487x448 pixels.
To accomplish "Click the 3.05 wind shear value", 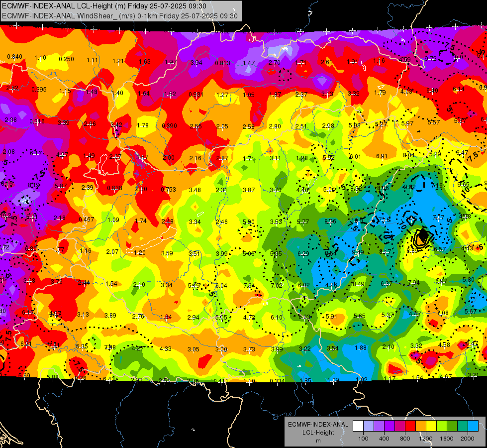I will (x=193, y=349).
